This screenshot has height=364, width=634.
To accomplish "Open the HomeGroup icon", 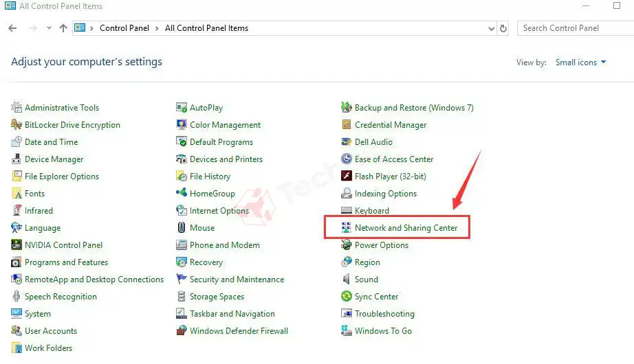I will tap(182, 194).
